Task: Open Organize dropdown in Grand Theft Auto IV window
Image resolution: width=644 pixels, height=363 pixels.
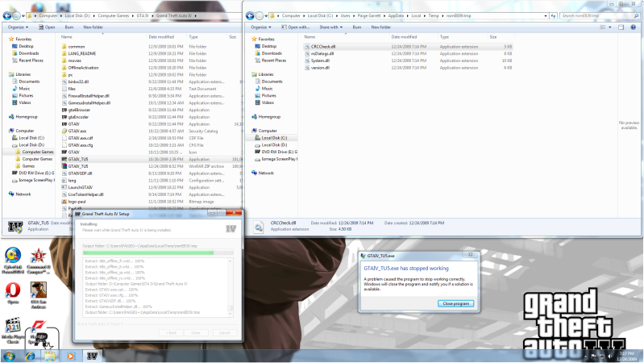Action: point(17,27)
